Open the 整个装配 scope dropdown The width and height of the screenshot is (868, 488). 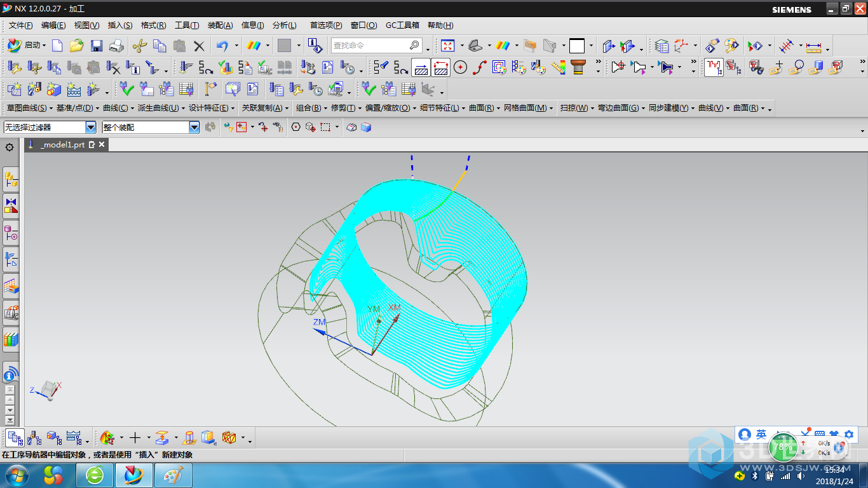(194, 127)
